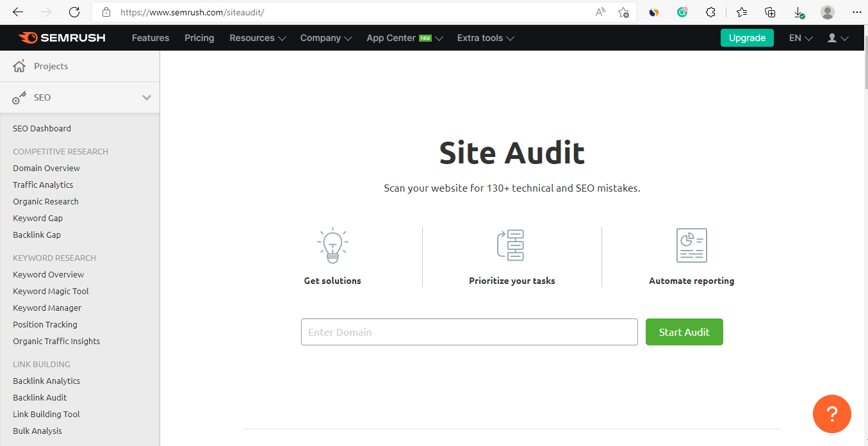This screenshot has height=446, width=868.
Task: Open the orange help question button
Action: coord(832,414)
